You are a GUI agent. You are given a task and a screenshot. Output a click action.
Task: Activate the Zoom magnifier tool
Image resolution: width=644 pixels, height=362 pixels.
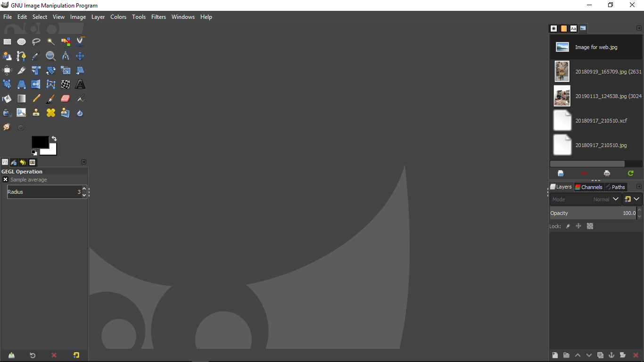[x=51, y=56]
